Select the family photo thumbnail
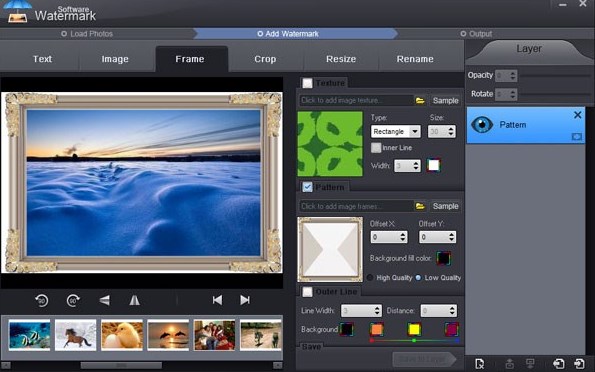The image size is (595, 372). point(214,334)
